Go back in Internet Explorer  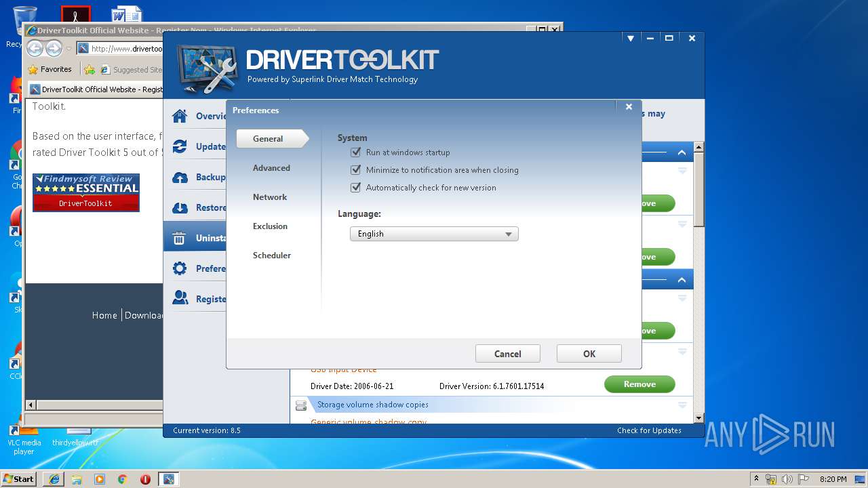click(x=35, y=48)
